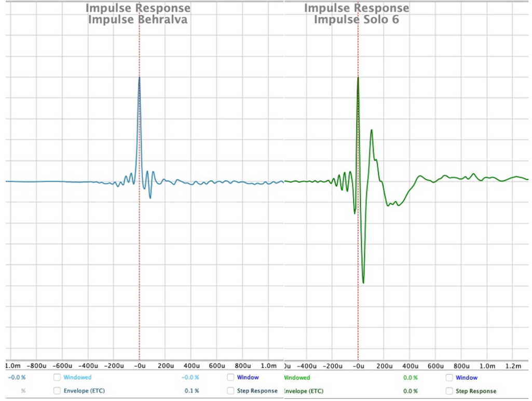Tick Envelope (ETC) checkbox under Behralva graph
The image size is (532, 401).
(x=57, y=391)
